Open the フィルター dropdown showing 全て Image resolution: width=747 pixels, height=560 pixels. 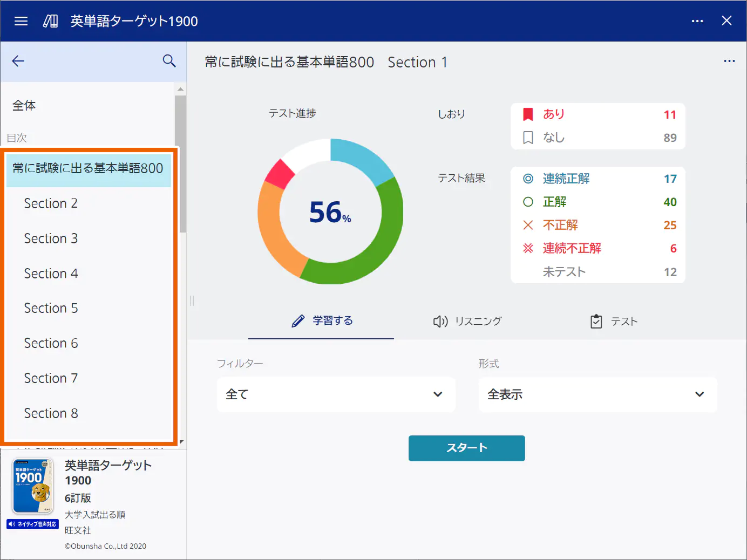(x=336, y=394)
